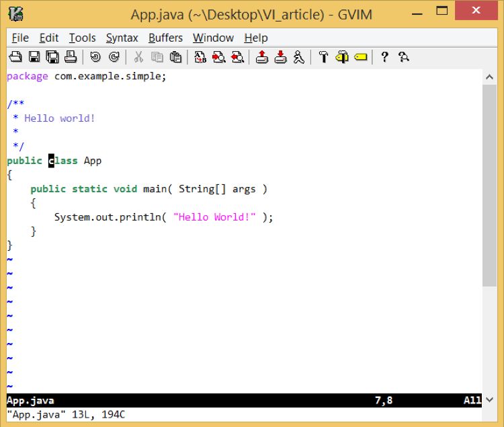Click the Open file toolbar icon
Image resolution: width=504 pixels, height=427 pixels.
[x=15, y=57]
